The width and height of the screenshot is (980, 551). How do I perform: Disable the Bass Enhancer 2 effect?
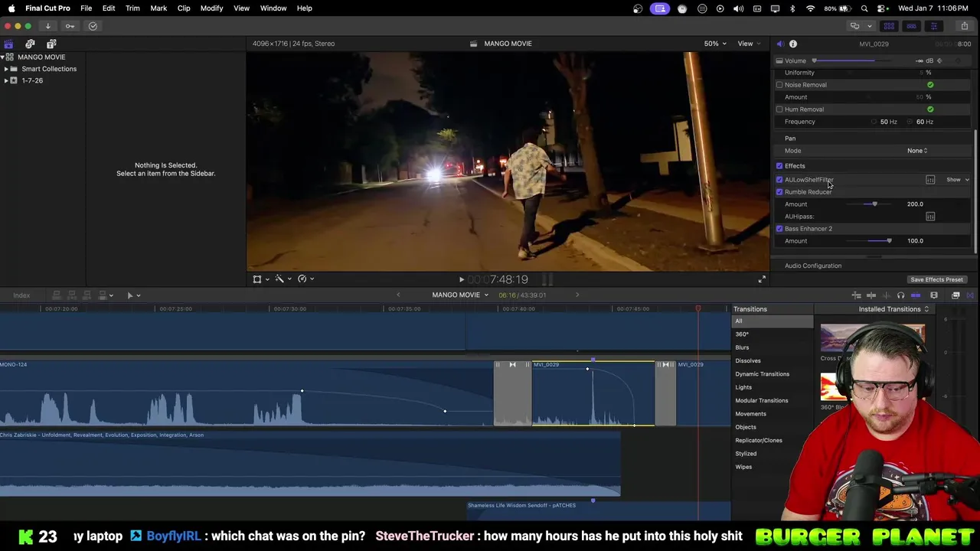pos(779,229)
